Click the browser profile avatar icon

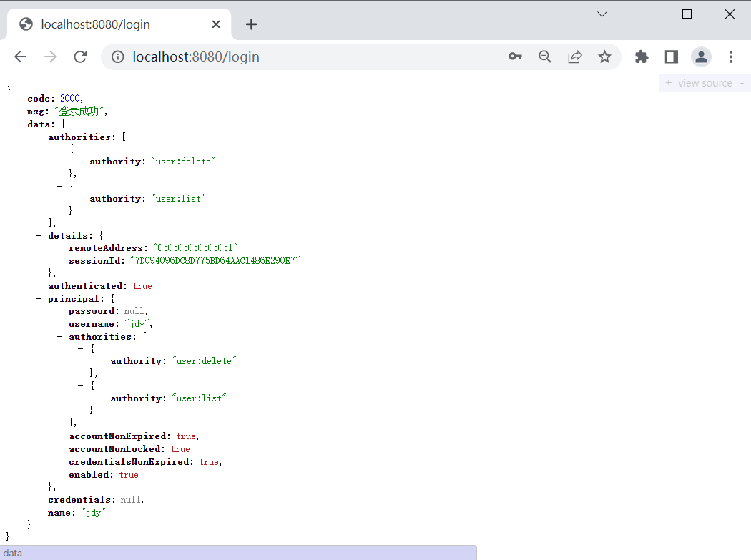click(701, 57)
